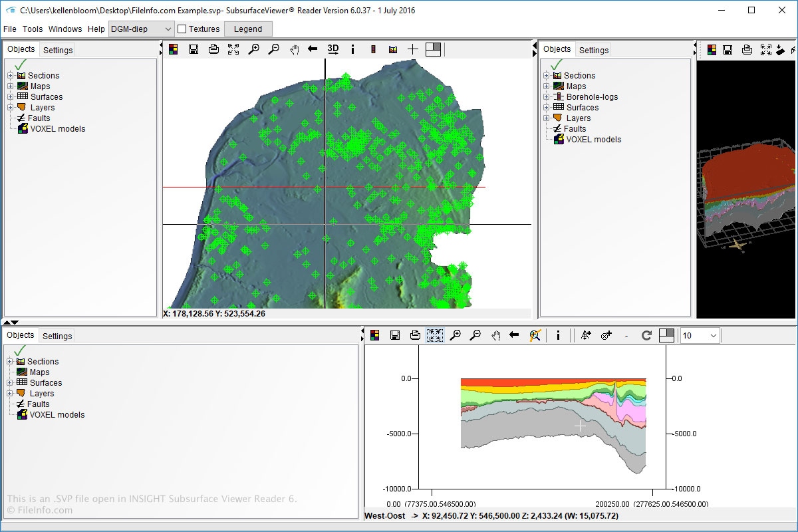Click the color palette icon in 3D view toolbar
Viewport: 798px width, 532px height.
click(x=712, y=49)
